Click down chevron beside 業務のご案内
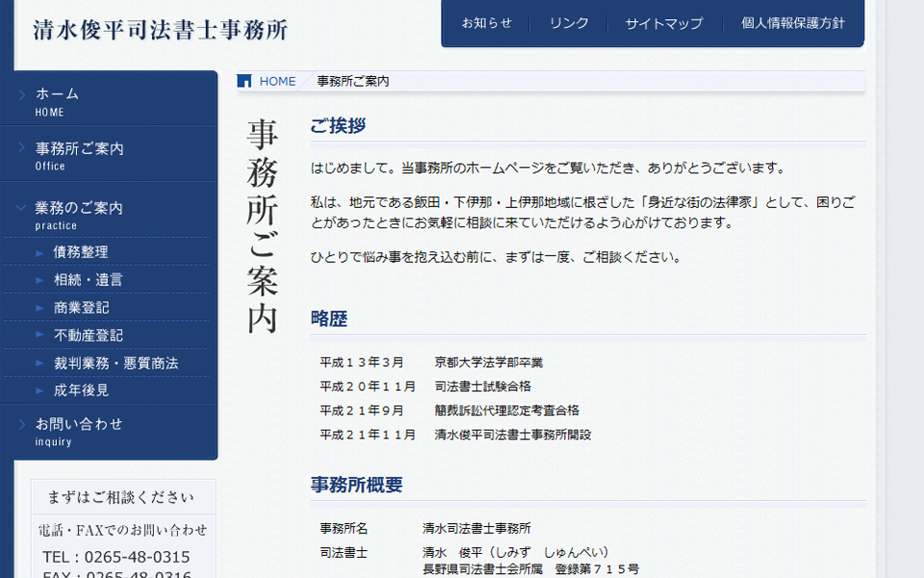924x578 pixels. [21, 208]
